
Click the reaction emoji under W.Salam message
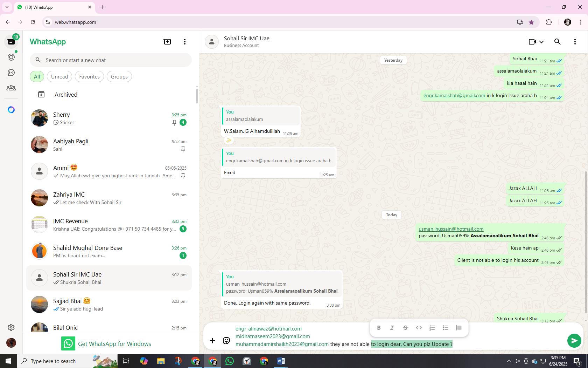229,140
